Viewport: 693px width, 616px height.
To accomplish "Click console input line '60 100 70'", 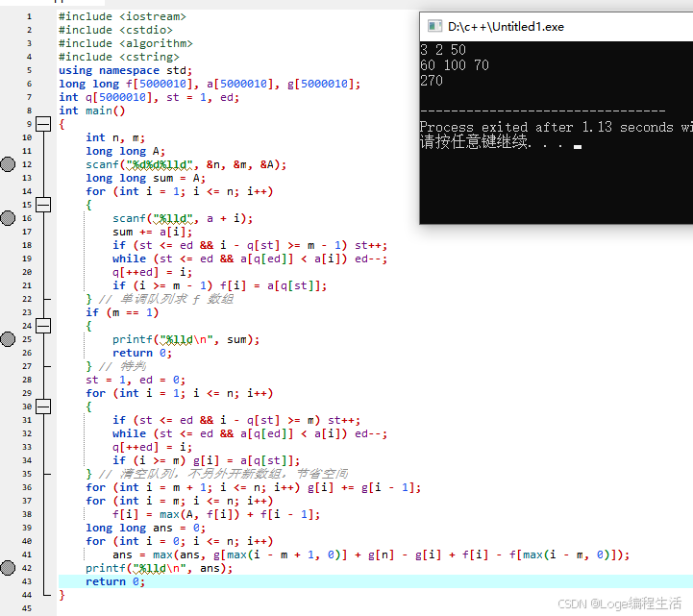I will [x=455, y=65].
